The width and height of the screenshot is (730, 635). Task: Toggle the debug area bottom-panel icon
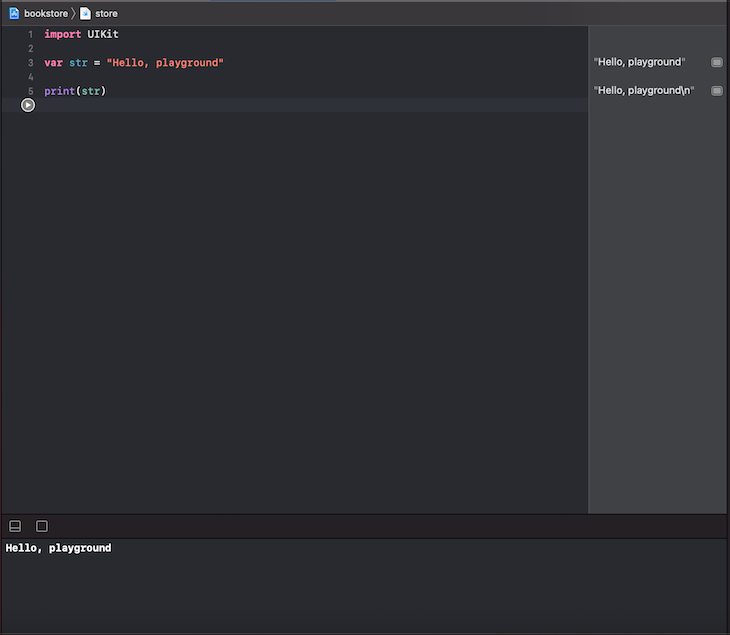(15, 526)
